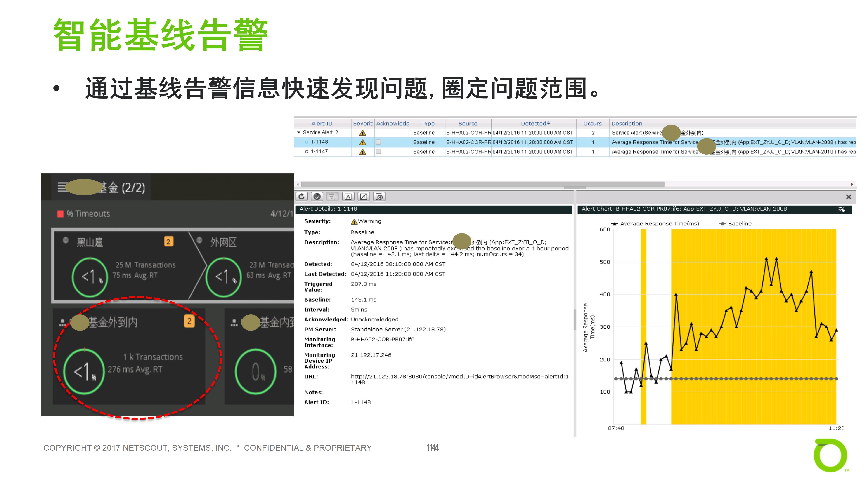Click the grey dot icon beside 外网区
The image size is (868, 488).
[x=199, y=240]
